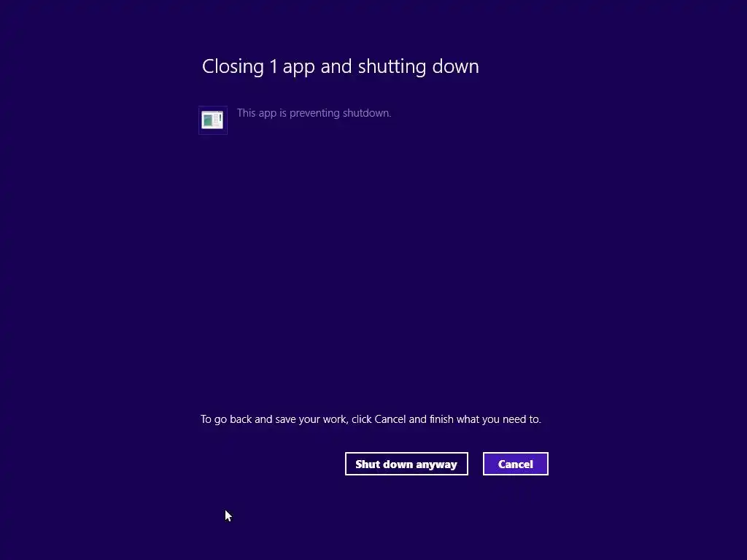
Task: Click the "To go back and save your work" message
Action: click(x=371, y=419)
